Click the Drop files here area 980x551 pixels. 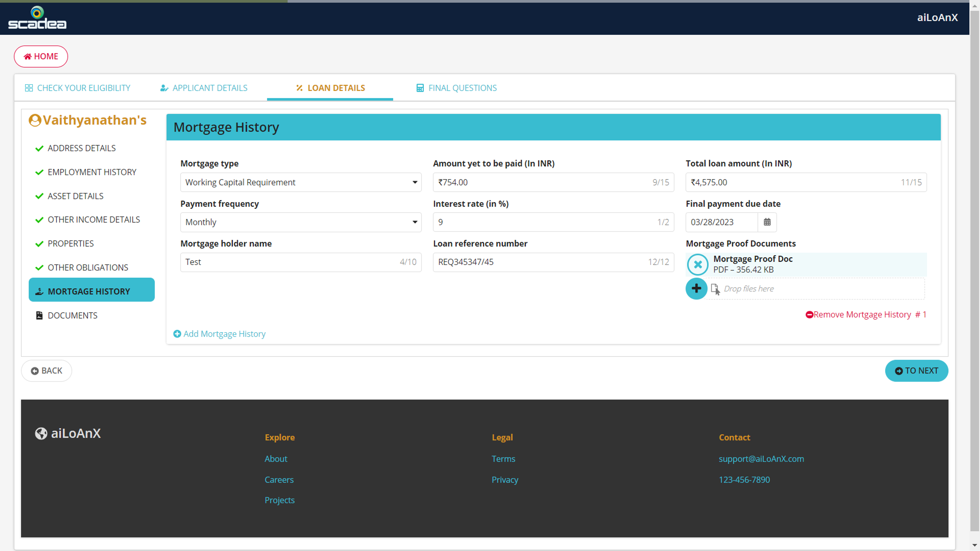(816, 289)
